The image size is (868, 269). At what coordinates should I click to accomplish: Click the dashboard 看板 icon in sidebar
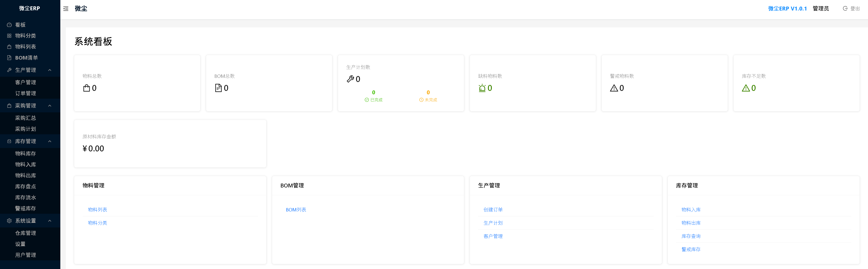coord(9,25)
